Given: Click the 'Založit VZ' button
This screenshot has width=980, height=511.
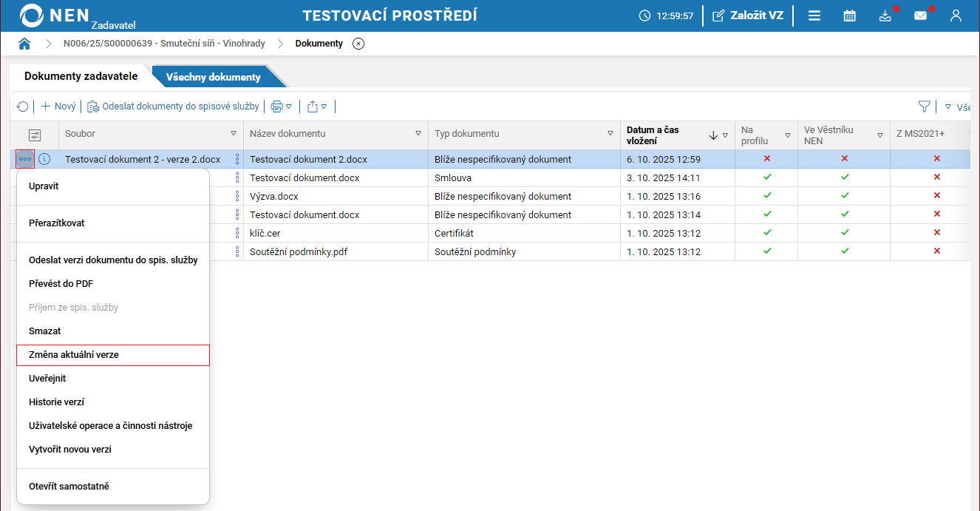Looking at the screenshot, I should (x=747, y=16).
